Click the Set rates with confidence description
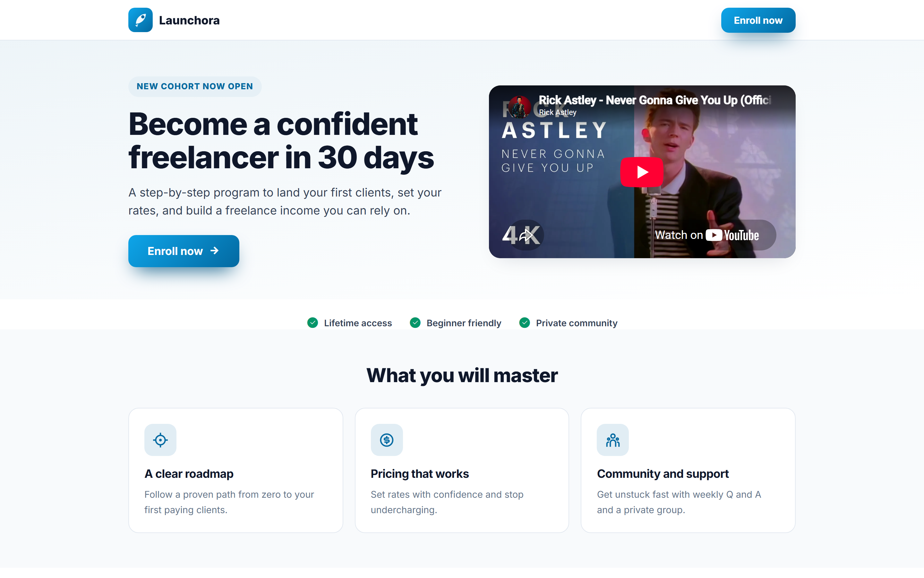This screenshot has width=924, height=578. (447, 502)
